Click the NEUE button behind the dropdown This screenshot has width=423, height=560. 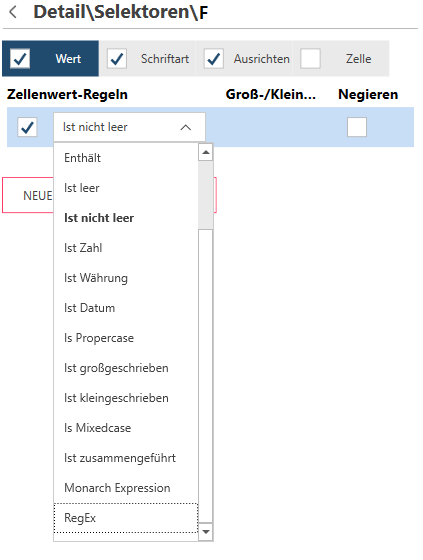click(x=28, y=195)
